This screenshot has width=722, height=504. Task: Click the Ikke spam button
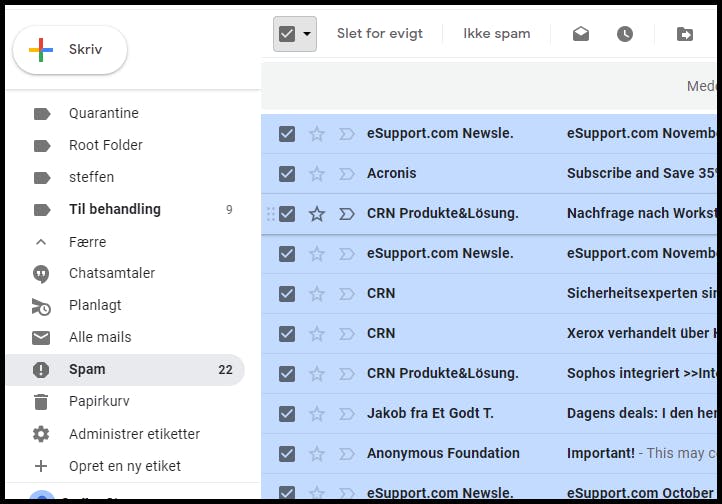click(496, 34)
